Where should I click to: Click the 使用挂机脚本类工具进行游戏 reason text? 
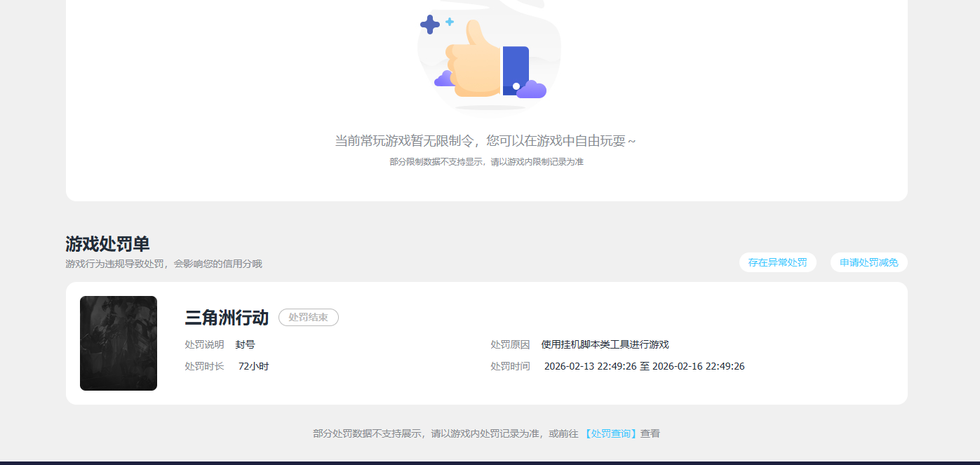[x=605, y=344]
